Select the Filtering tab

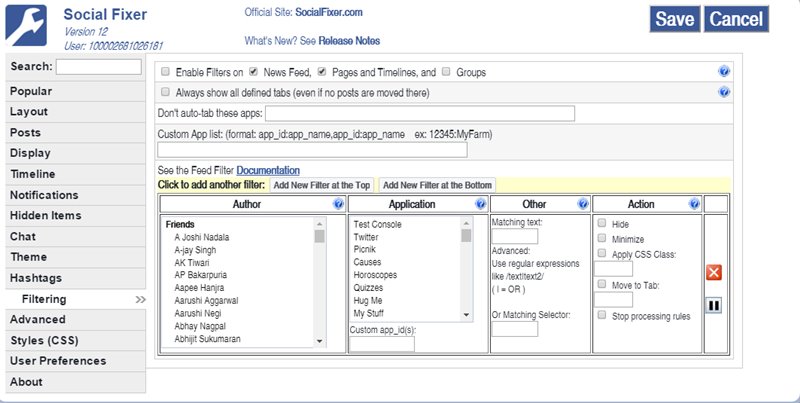pyautogui.click(x=76, y=299)
